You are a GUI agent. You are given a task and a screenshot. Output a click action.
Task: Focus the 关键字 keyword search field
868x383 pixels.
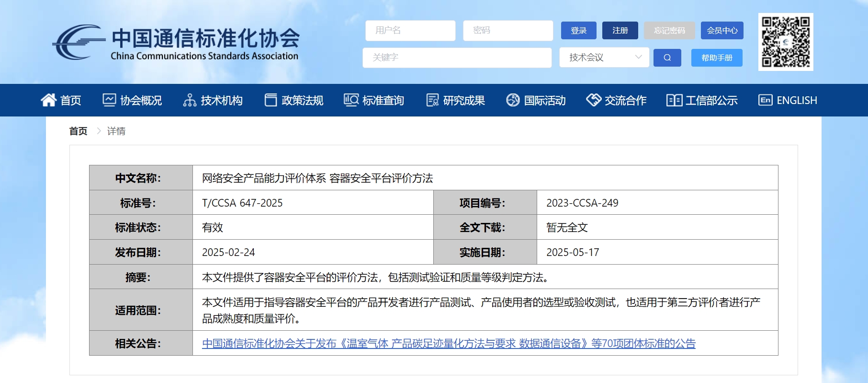tap(457, 58)
